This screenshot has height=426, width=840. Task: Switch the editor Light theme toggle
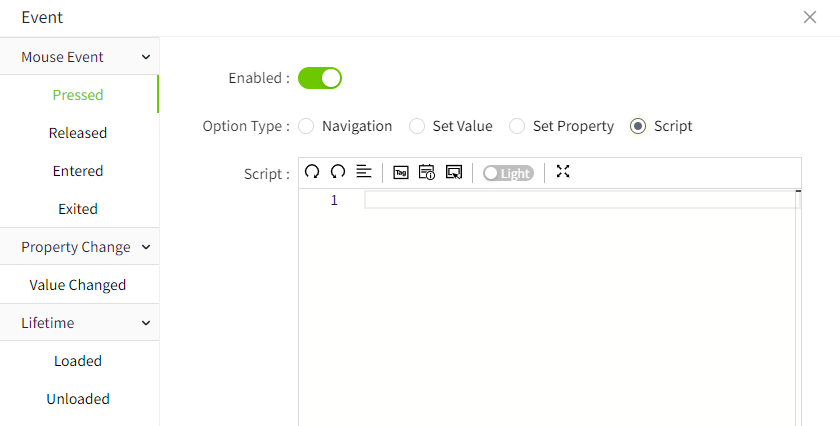(x=508, y=173)
